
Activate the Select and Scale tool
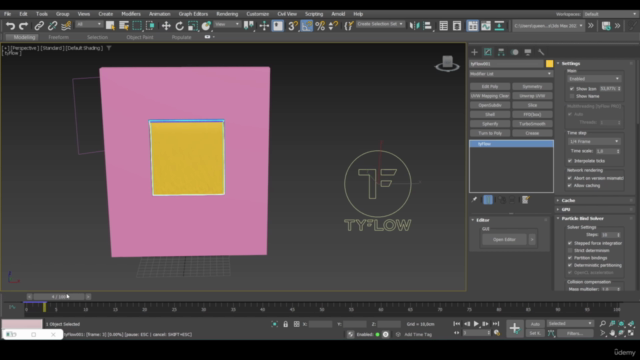point(193,26)
